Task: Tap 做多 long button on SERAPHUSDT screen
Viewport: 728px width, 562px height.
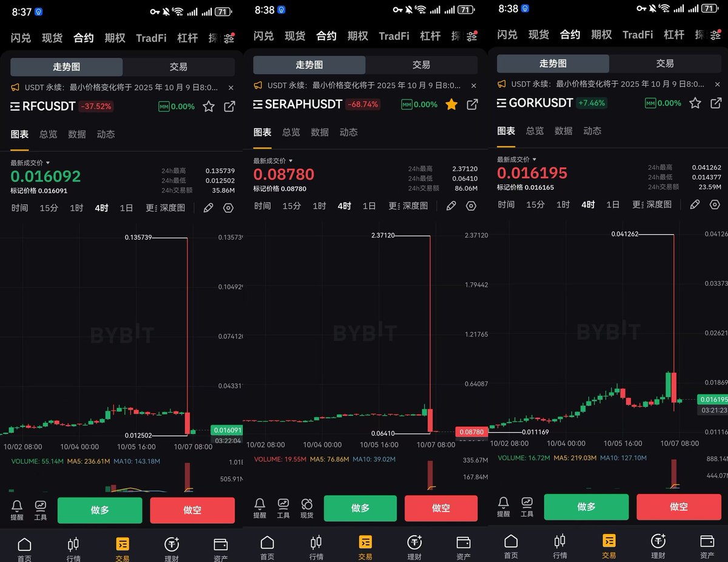Action: click(x=360, y=509)
